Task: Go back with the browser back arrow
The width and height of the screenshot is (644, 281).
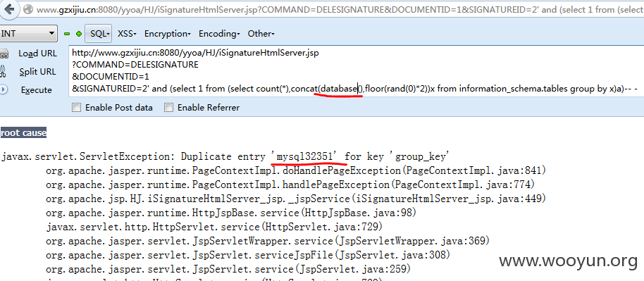Action: 8,8
